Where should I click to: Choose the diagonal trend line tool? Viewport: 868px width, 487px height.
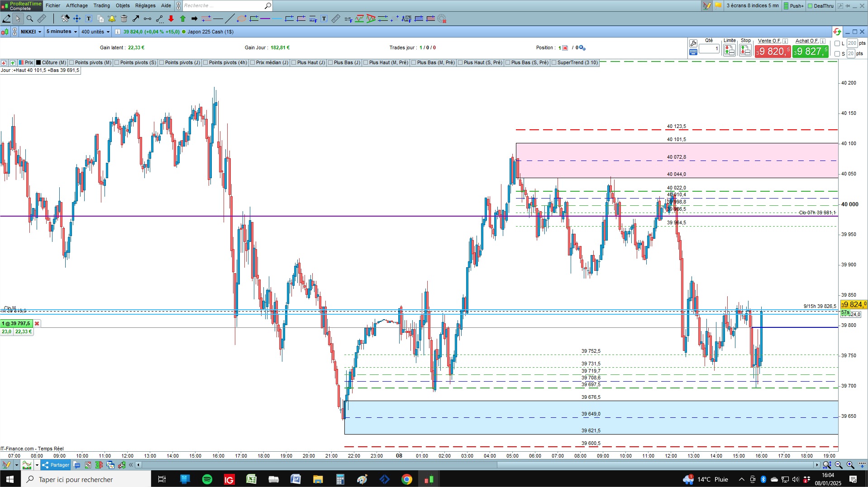pyautogui.click(x=230, y=19)
